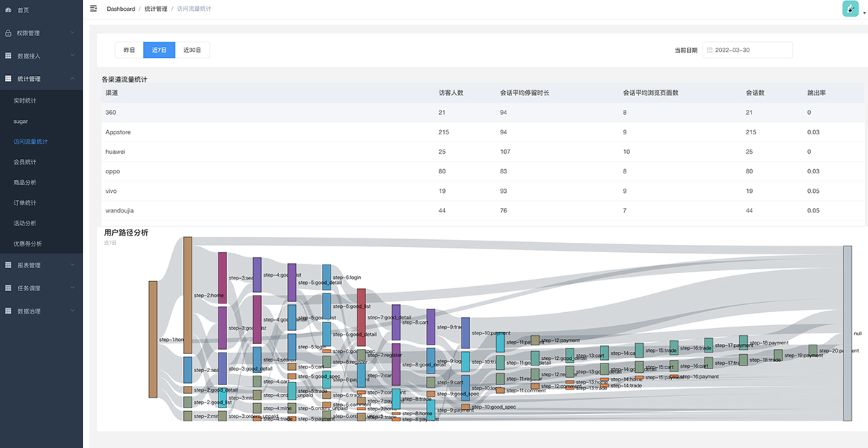The width and height of the screenshot is (868, 448).
Task: Open the 访问流量统计 submenu item
Action: coord(41,142)
